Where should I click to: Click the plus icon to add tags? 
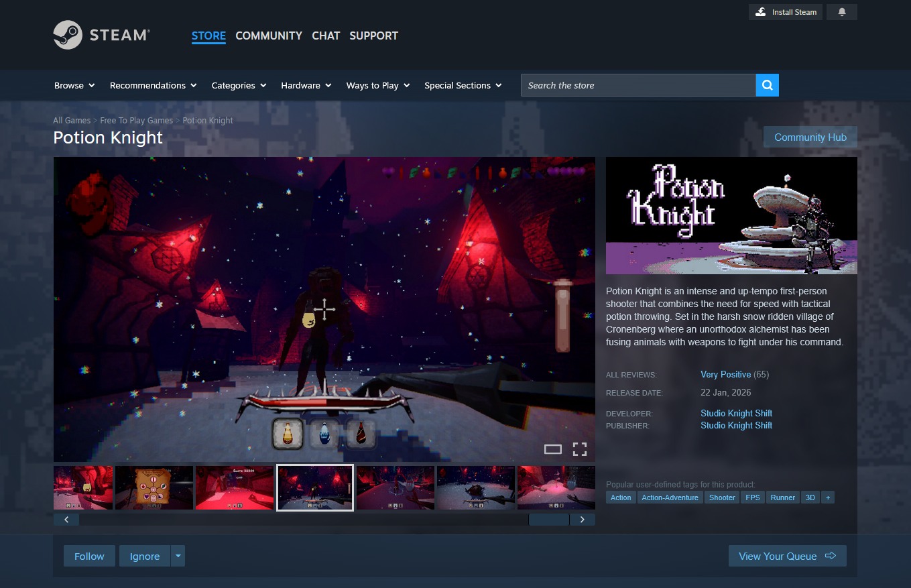828,497
